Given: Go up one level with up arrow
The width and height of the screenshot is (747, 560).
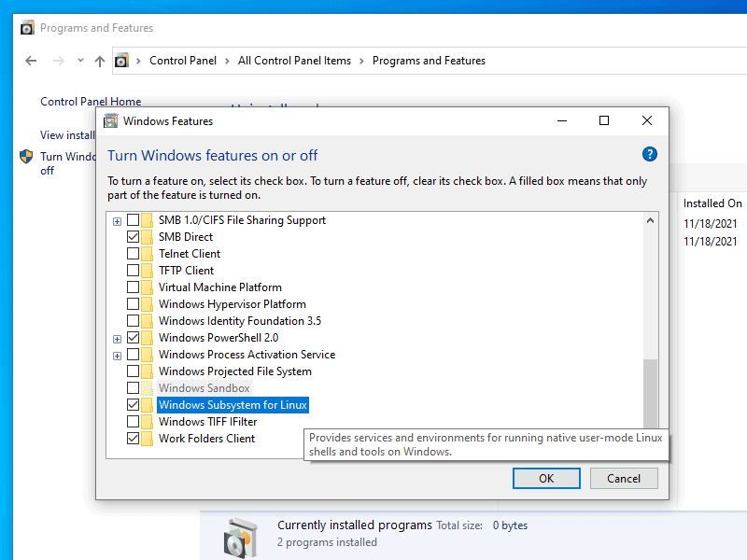Looking at the screenshot, I should coord(100,61).
